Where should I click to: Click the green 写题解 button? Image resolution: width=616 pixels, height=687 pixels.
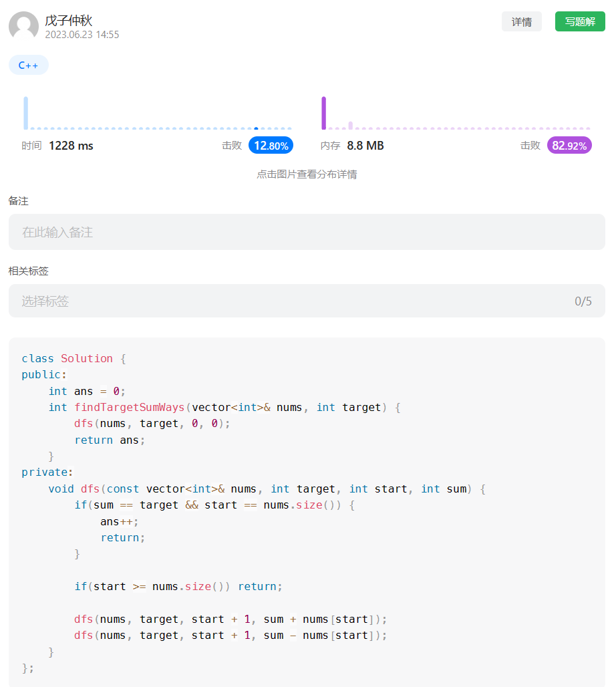pyautogui.click(x=580, y=21)
